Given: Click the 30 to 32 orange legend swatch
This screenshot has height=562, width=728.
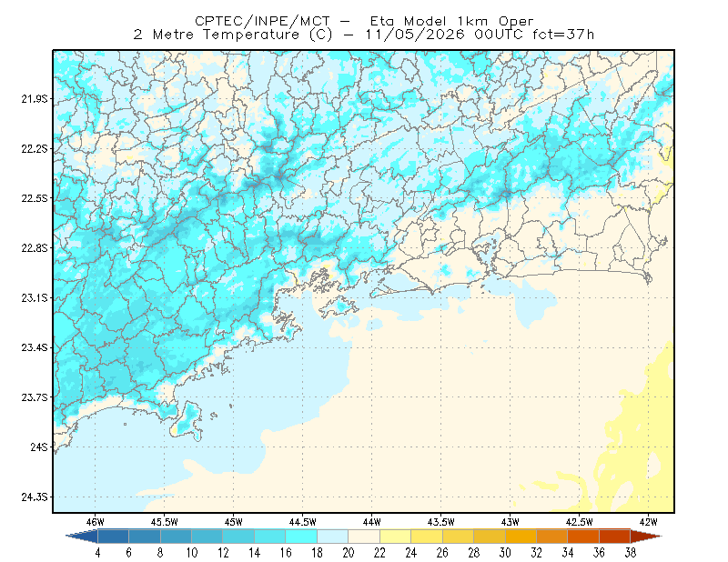Looking at the screenshot, I should point(521,537).
